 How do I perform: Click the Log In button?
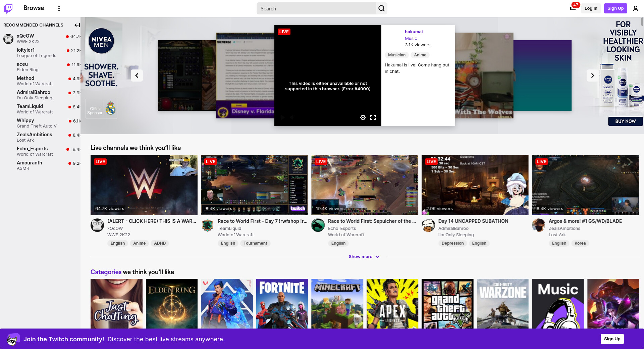[591, 8]
